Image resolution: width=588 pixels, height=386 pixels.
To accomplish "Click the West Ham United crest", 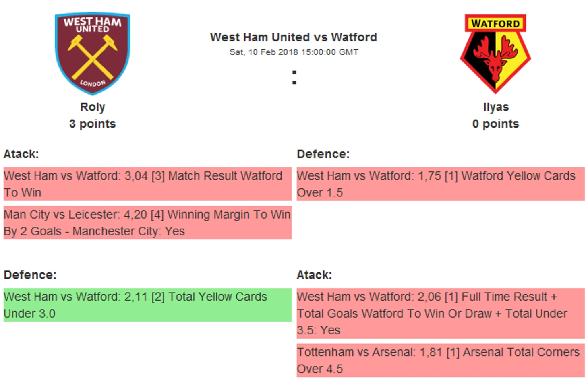I will pos(93,54).
